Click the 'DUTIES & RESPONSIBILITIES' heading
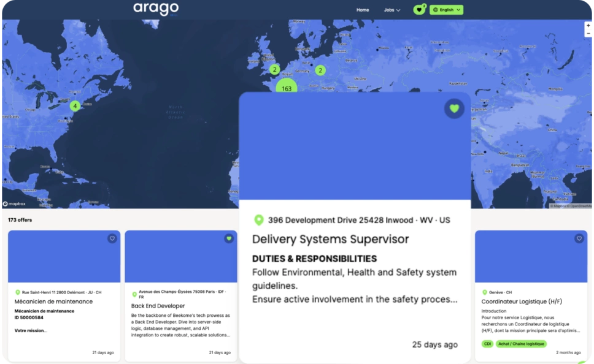The width and height of the screenshot is (594, 364). (314, 259)
